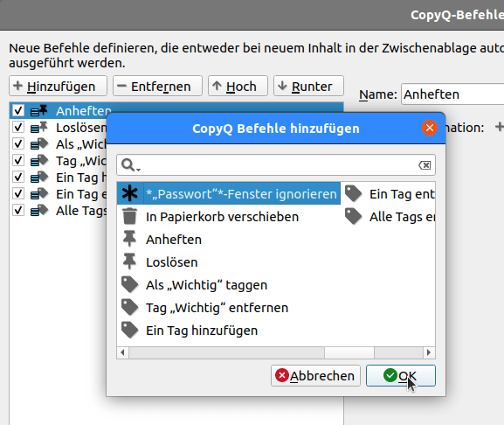Click the Abbrechen button
The height and width of the screenshot is (425, 504).
315,375
